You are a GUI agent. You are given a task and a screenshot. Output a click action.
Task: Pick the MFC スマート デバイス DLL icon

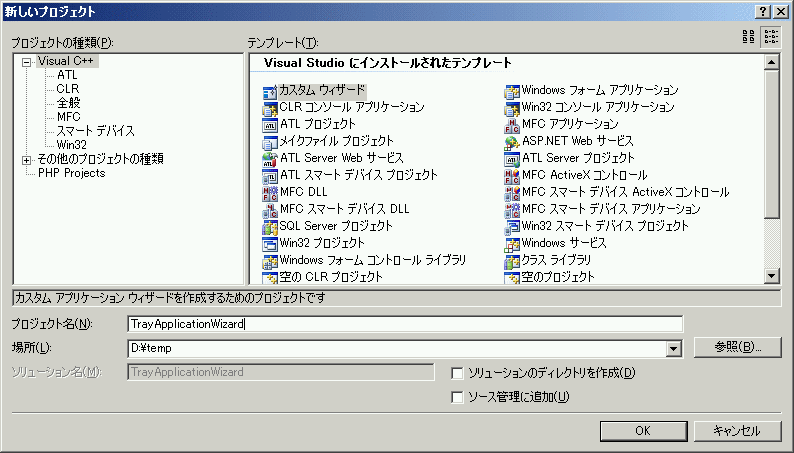click(x=270, y=211)
